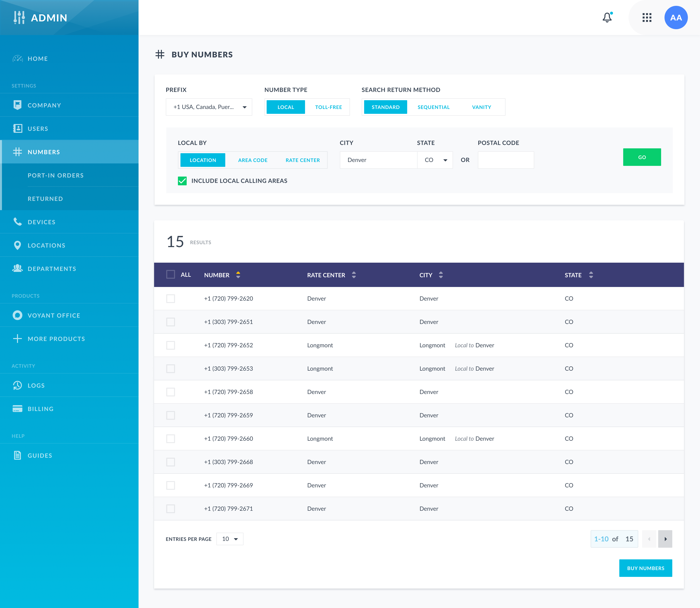The width and height of the screenshot is (700, 608).
Task: Click the Buy Numbers button
Action: click(x=645, y=568)
